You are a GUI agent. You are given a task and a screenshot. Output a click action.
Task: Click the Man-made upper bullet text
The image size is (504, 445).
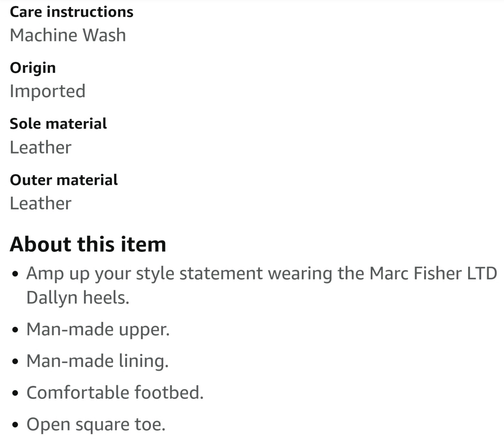coord(98,329)
